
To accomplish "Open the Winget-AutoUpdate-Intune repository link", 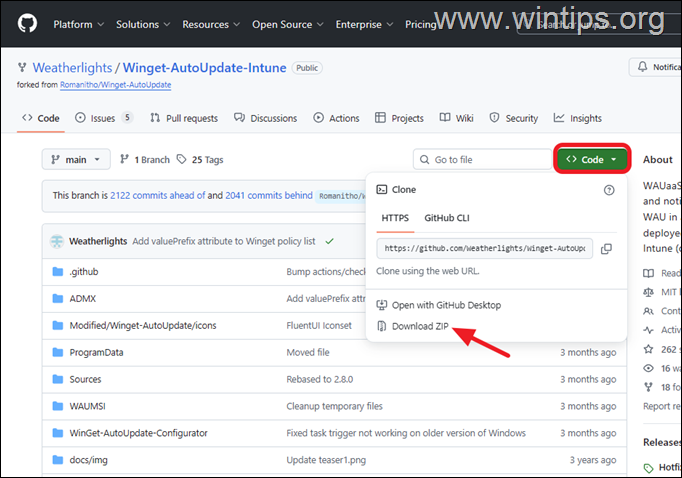I will 204,68.
